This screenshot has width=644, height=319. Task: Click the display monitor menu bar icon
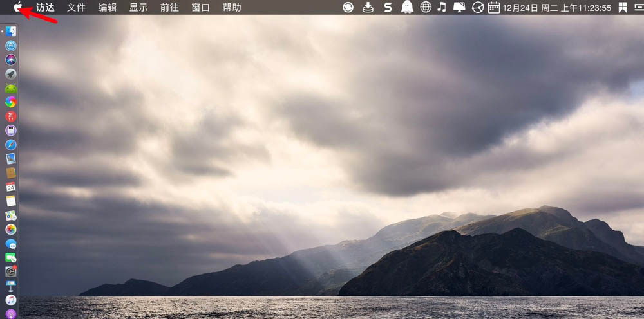click(x=459, y=7)
